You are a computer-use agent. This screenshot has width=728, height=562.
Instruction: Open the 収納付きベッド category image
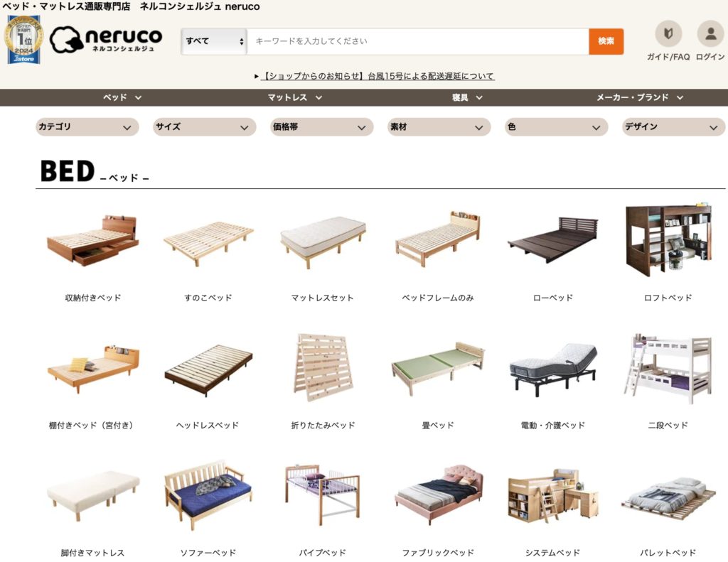coord(93,241)
